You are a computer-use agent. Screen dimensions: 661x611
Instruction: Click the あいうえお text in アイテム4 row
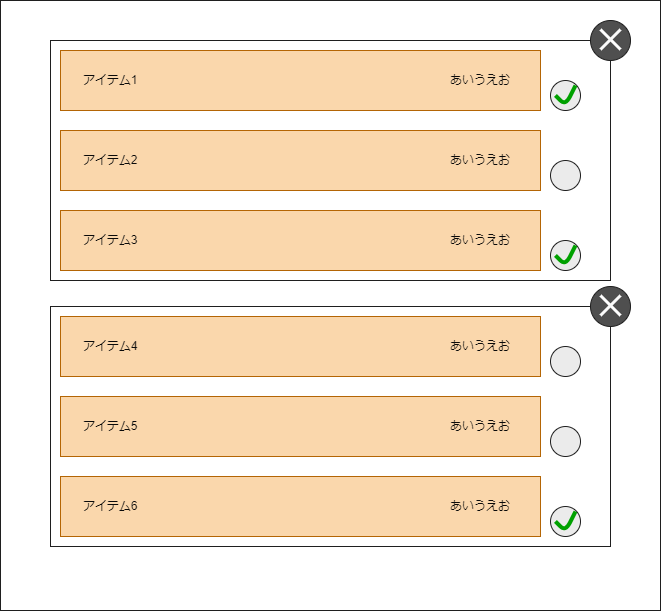[x=480, y=346]
